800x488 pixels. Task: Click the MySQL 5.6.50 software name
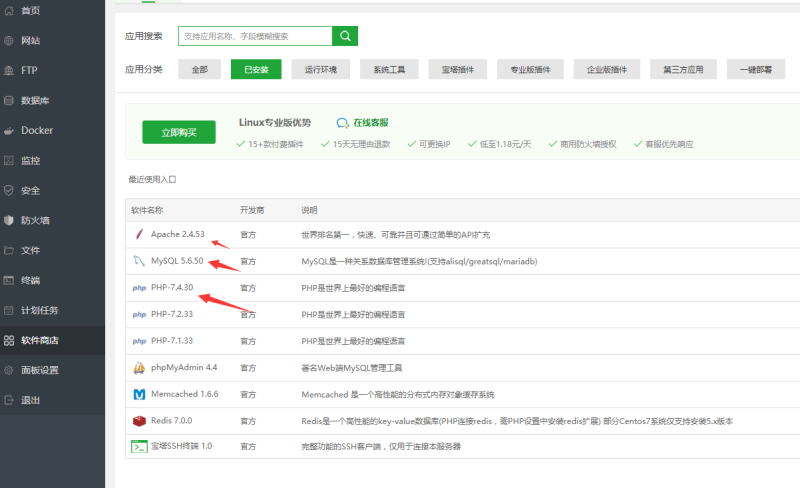(x=177, y=261)
